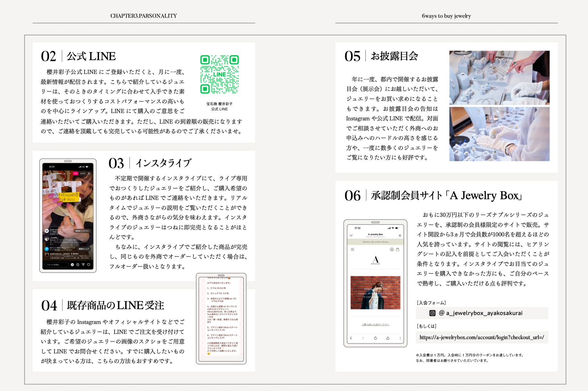Tap the _fumiffy_ commenter avatar
The width and height of the screenshot is (588, 391).
[47, 239]
